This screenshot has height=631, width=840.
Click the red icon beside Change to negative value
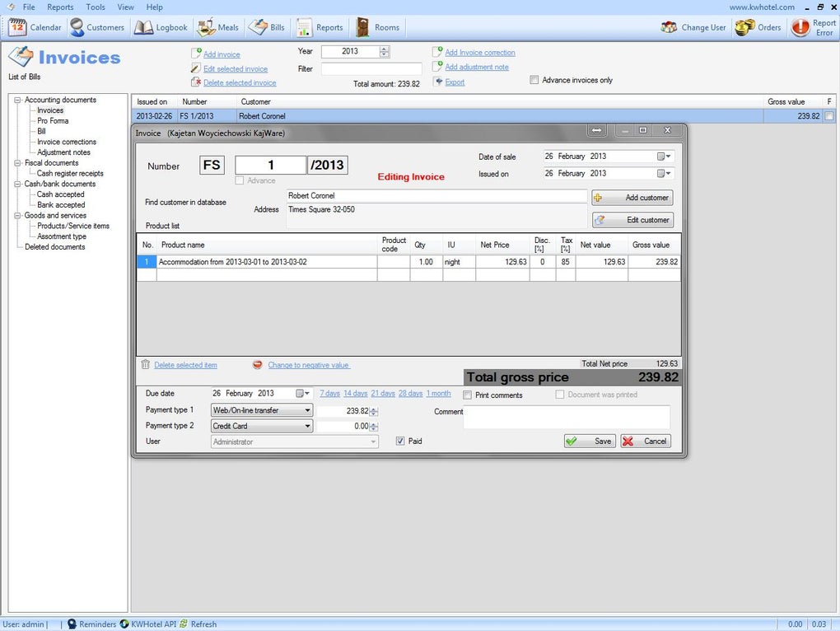(x=258, y=364)
